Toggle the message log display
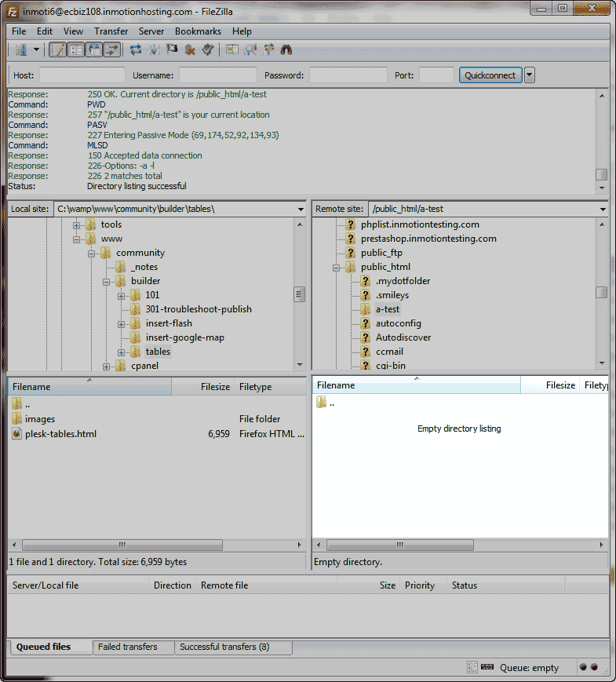 (x=57, y=49)
